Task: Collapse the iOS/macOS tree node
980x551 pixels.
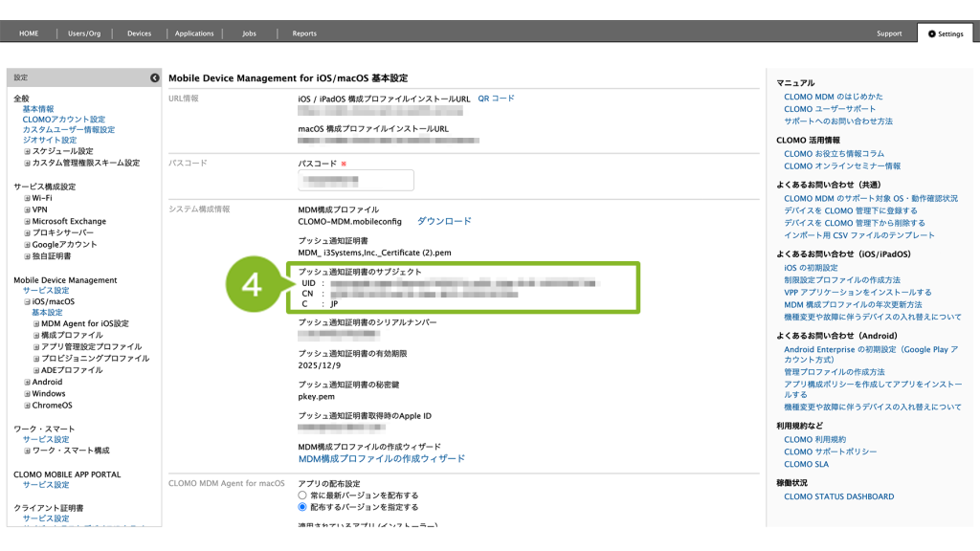Action: click(x=28, y=301)
